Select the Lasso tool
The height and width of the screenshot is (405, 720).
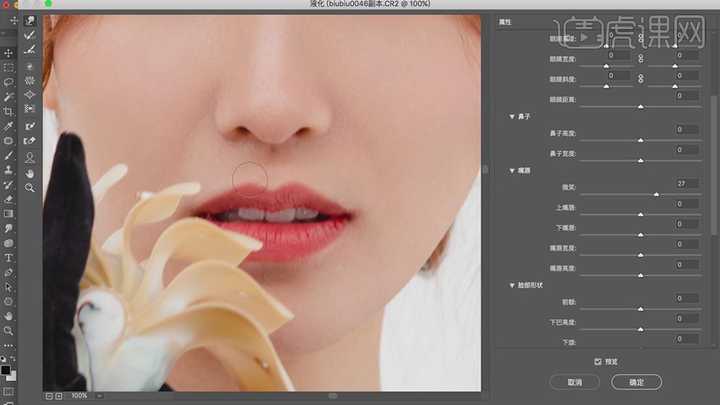click(x=8, y=82)
